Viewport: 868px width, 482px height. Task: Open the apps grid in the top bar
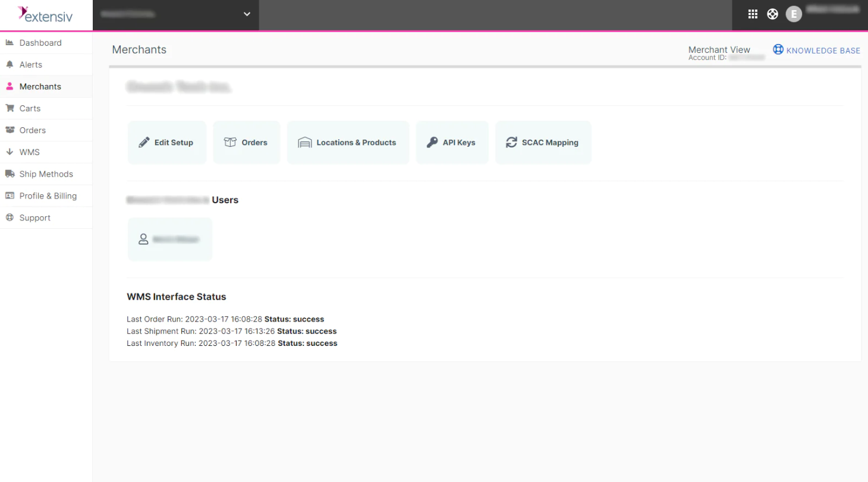(x=753, y=14)
